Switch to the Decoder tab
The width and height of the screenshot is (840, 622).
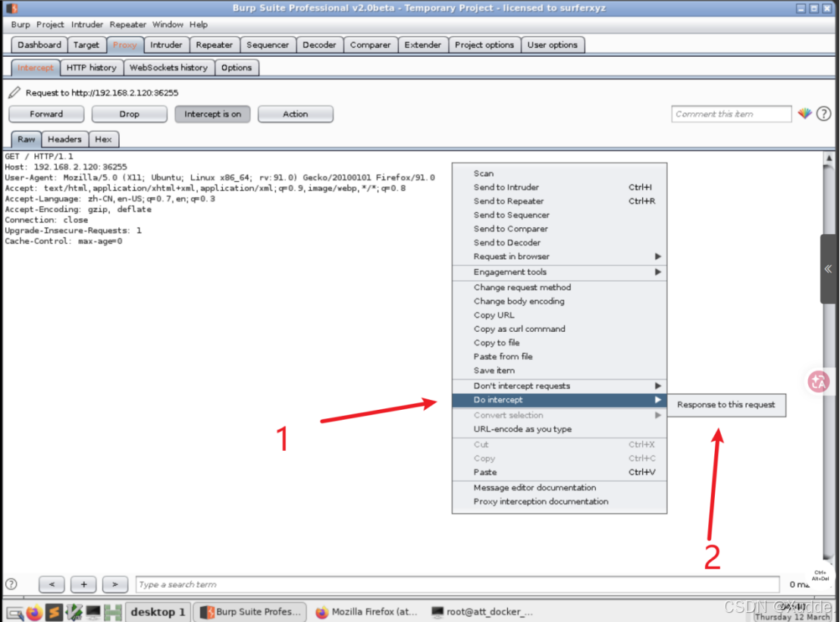click(319, 45)
